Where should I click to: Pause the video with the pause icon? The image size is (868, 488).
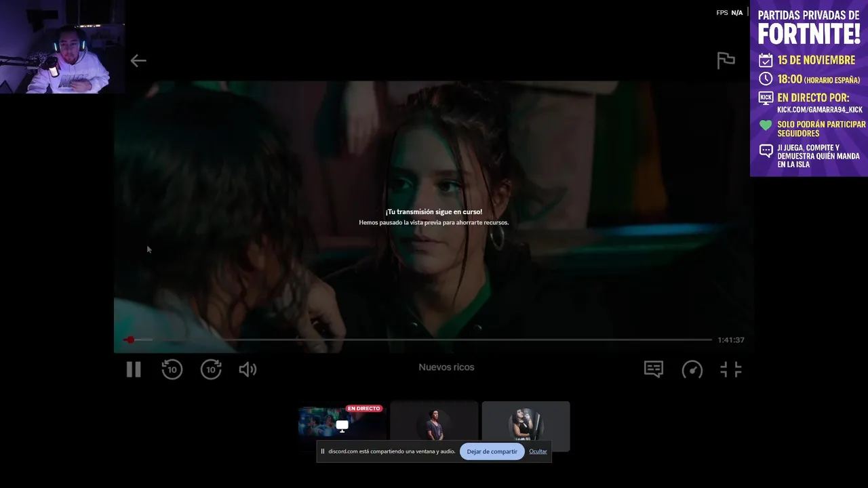tap(134, 369)
